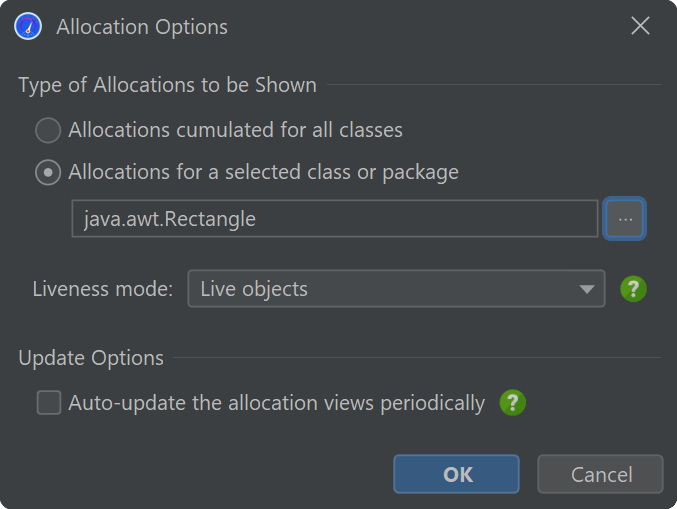This screenshot has width=677, height=509.
Task: Close the Allocation Options dialog
Action: pos(640,26)
